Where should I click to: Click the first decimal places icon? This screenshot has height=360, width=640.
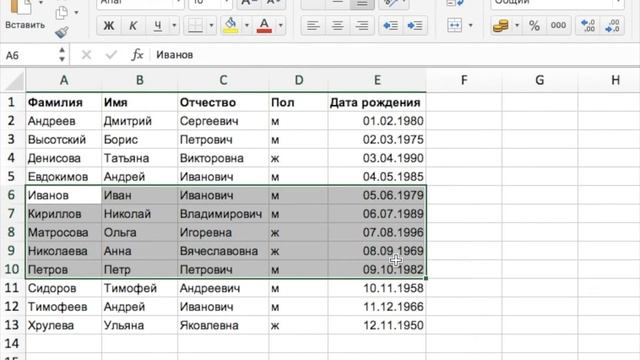pyautogui.click(x=588, y=25)
